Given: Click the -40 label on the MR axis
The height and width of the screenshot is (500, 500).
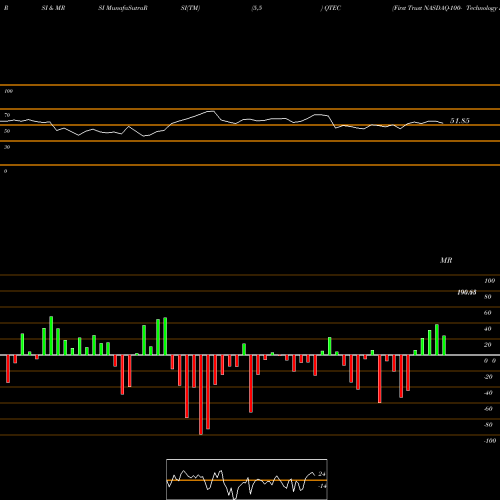Looking at the screenshot, I should pyautogui.click(x=488, y=393).
